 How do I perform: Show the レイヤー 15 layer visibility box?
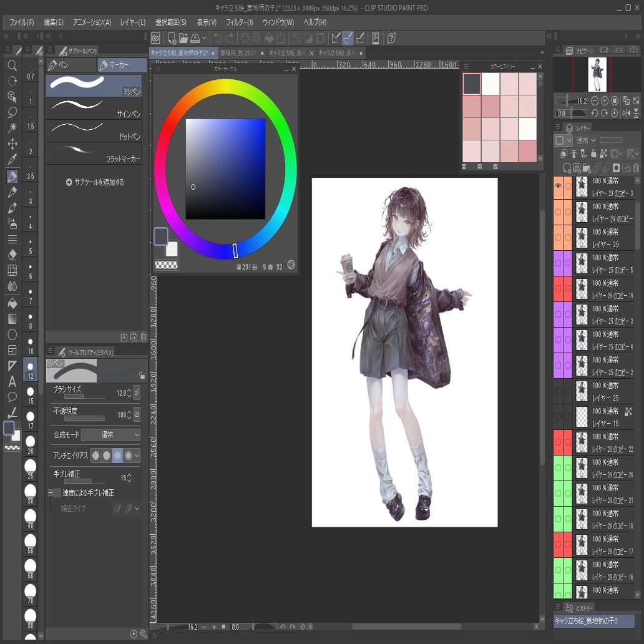coord(558,416)
